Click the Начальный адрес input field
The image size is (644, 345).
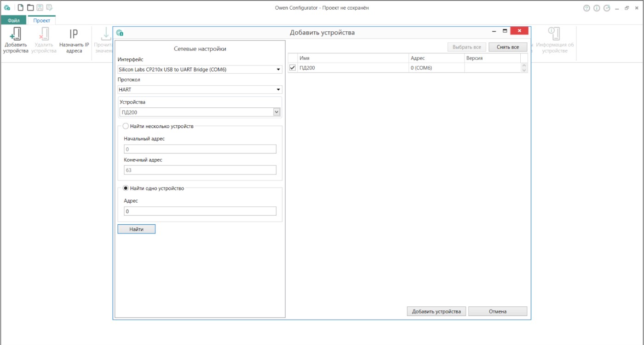(x=200, y=149)
